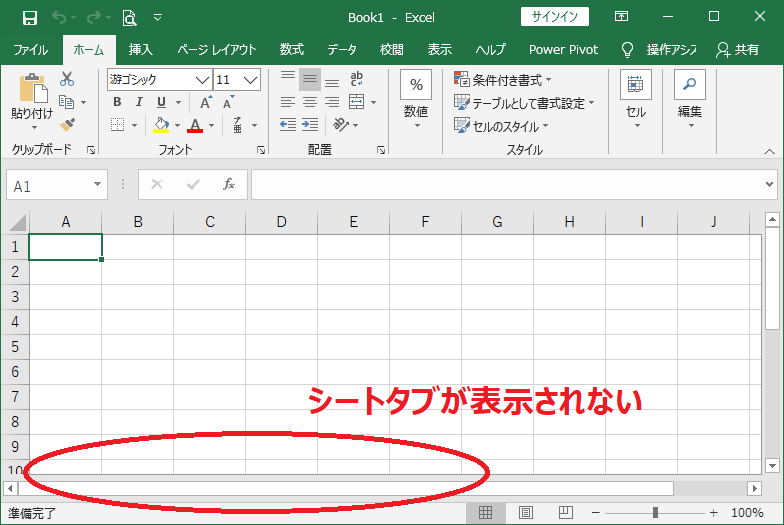Toggle Bold formatting
784x525 pixels.
tap(117, 102)
